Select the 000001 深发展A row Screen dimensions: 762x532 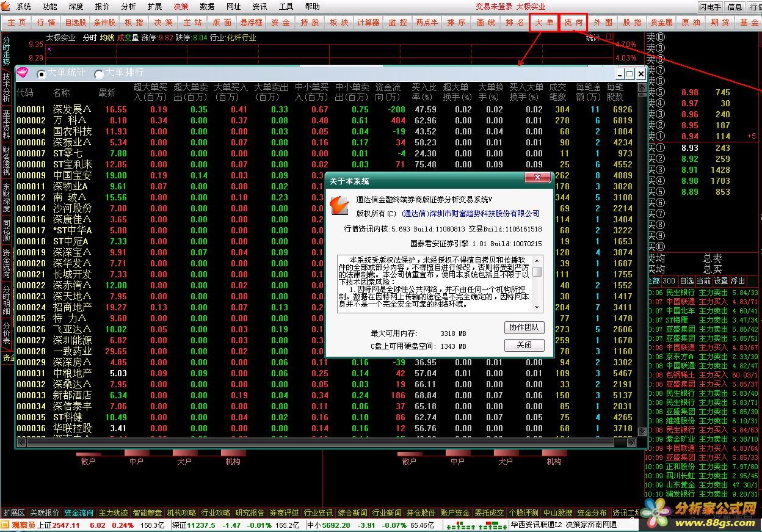pyautogui.click(x=325, y=109)
